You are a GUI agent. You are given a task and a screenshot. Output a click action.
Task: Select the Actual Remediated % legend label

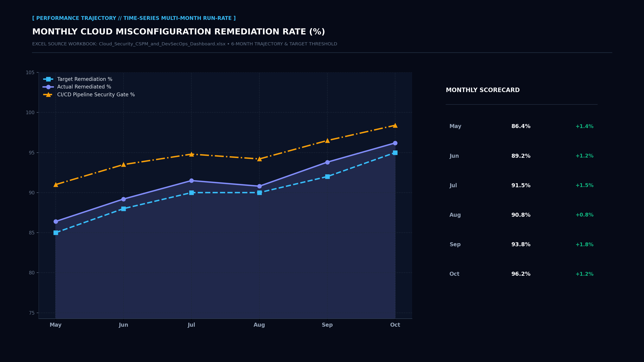tap(84, 87)
